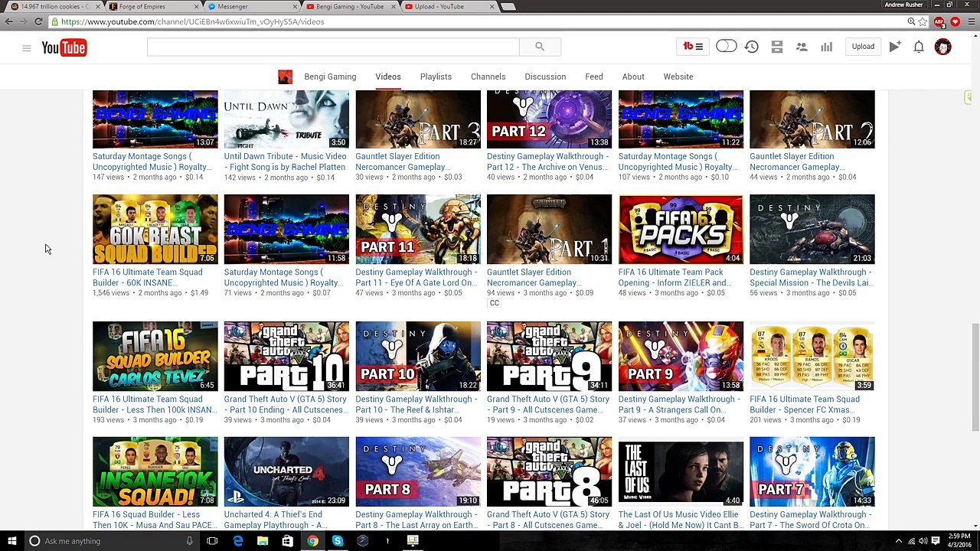Select the Videos tab

388,77
